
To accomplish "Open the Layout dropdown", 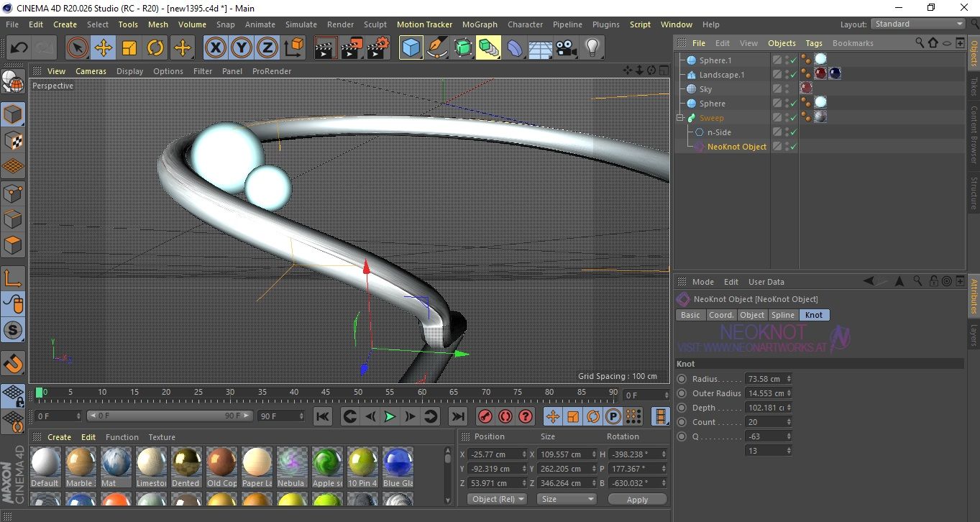I will (918, 24).
